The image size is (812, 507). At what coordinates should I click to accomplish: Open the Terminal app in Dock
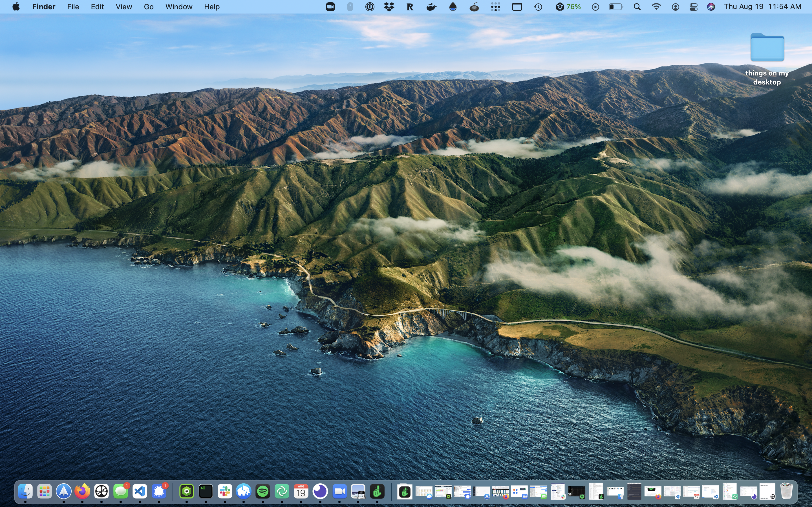point(205,492)
